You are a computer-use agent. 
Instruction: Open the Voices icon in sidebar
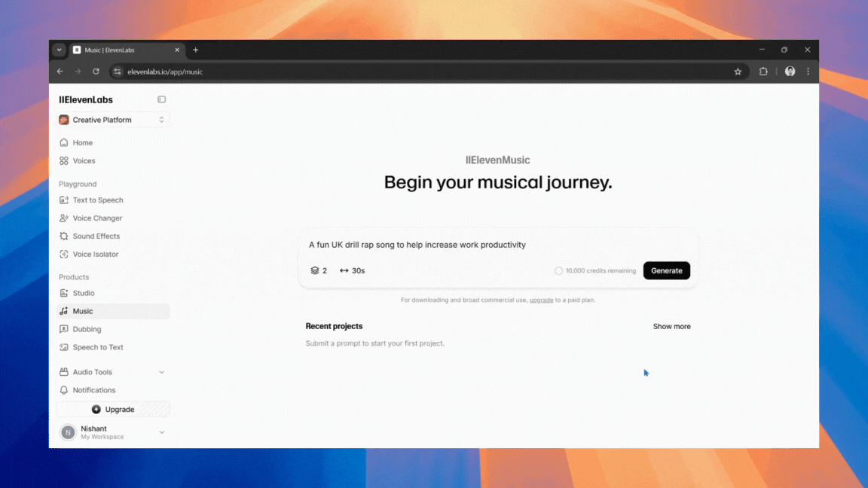(63, 161)
